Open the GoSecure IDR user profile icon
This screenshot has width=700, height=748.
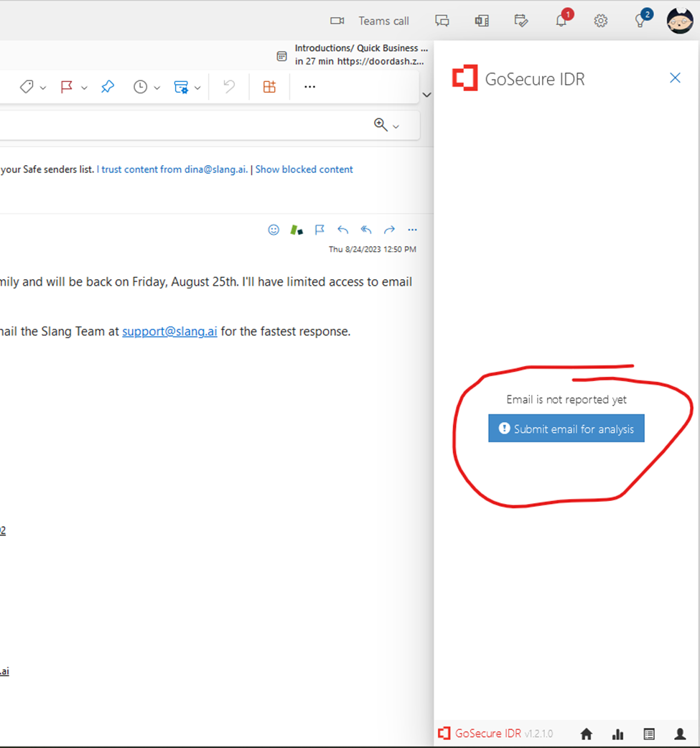(680, 734)
